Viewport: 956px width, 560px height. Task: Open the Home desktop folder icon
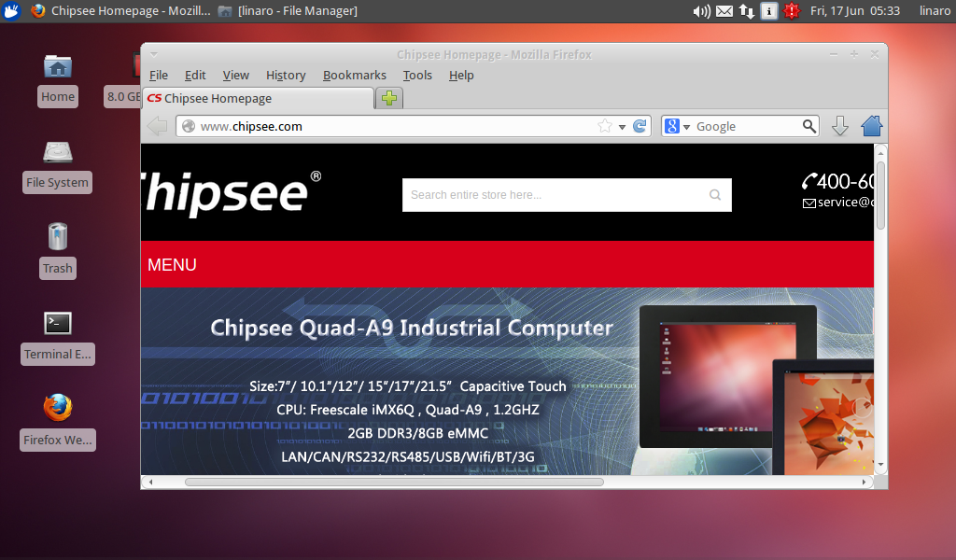(x=58, y=67)
